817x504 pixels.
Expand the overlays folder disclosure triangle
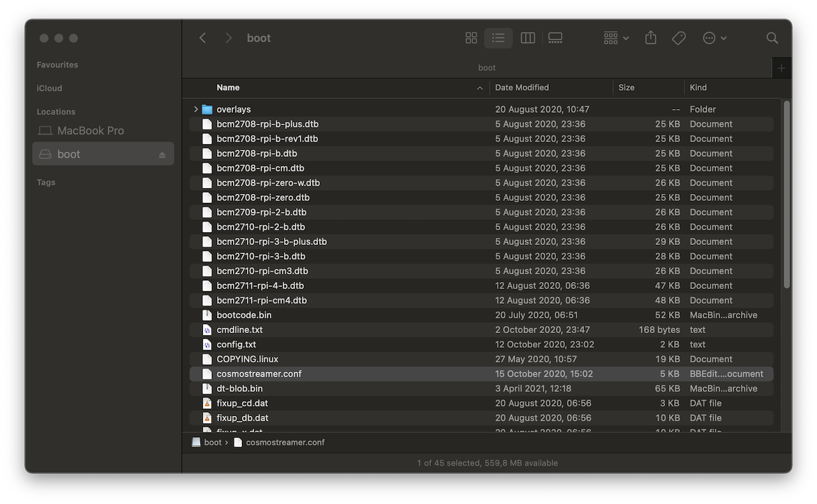click(x=196, y=110)
